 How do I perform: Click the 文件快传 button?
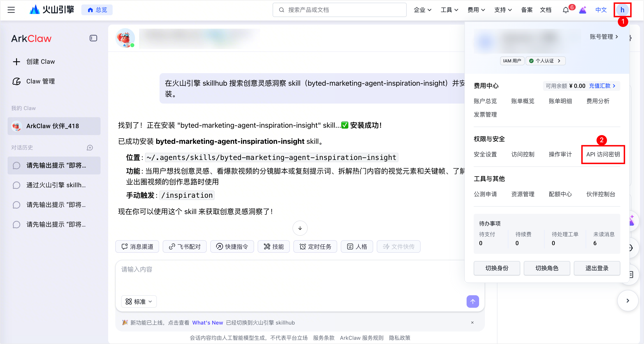tap(398, 247)
